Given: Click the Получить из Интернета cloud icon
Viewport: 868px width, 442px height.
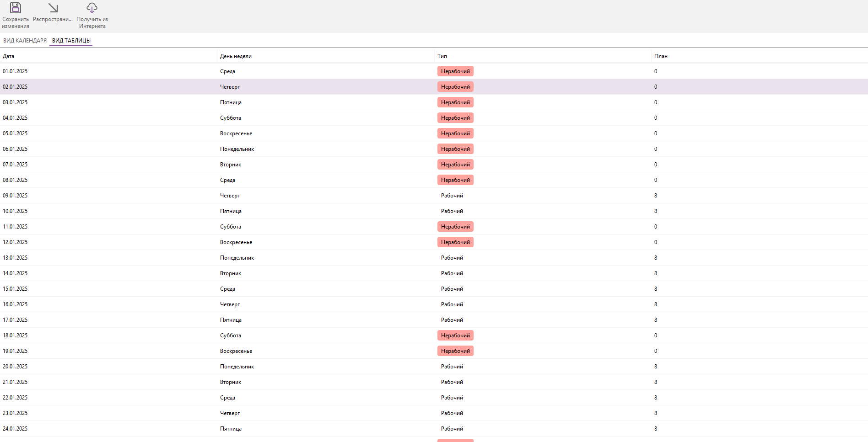Looking at the screenshot, I should (x=92, y=8).
